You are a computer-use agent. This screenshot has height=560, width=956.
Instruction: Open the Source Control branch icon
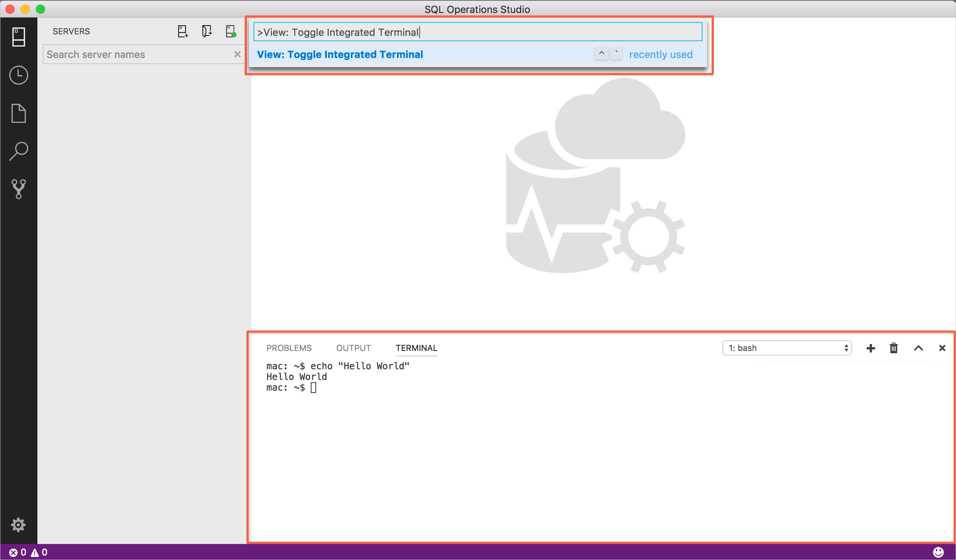pyautogui.click(x=19, y=189)
